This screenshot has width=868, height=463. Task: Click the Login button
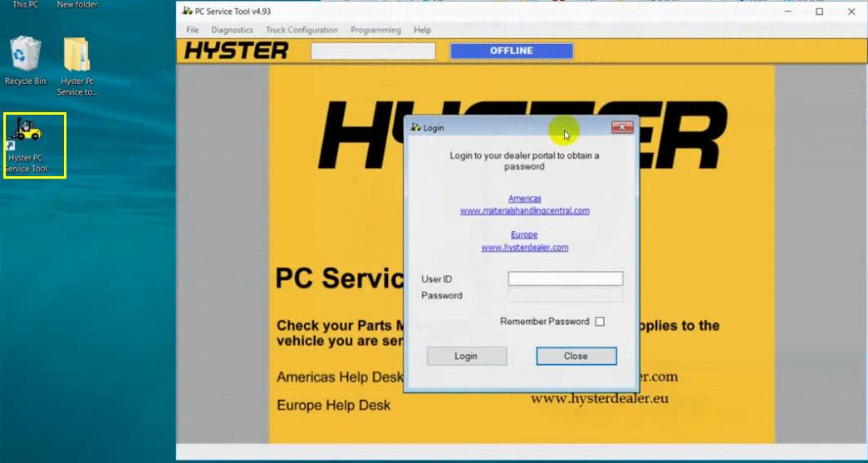[466, 356]
